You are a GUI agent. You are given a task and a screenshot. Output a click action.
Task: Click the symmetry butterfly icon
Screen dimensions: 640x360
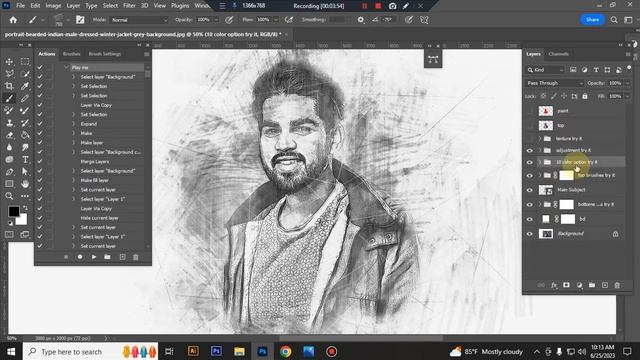pyautogui.click(x=424, y=20)
